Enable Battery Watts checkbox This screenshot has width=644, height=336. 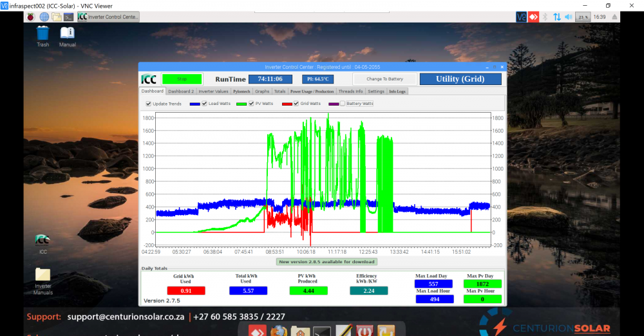[343, 104]
